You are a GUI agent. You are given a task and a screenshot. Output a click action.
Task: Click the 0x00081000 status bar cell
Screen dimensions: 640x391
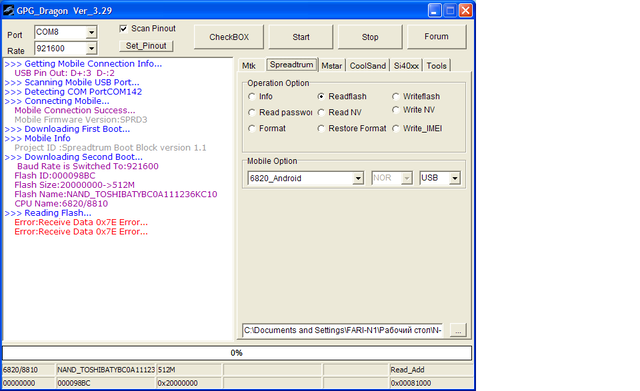[x=431, y=383]
